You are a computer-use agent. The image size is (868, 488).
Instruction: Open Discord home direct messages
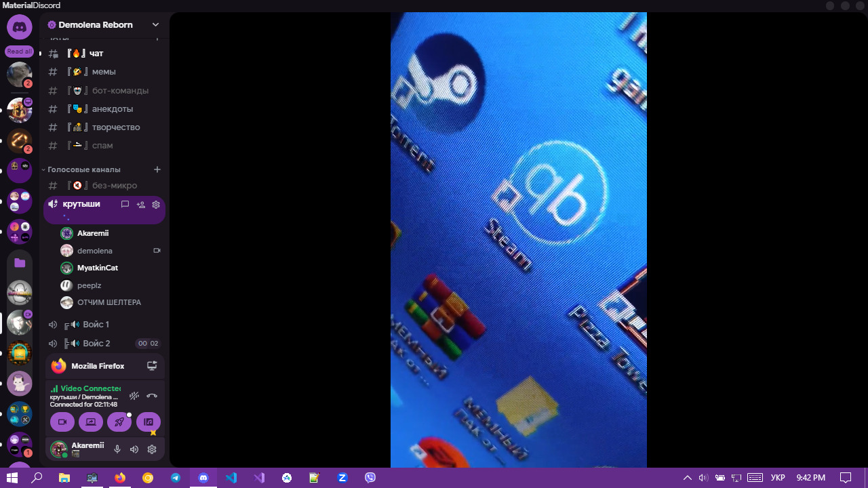click(20, 28)
